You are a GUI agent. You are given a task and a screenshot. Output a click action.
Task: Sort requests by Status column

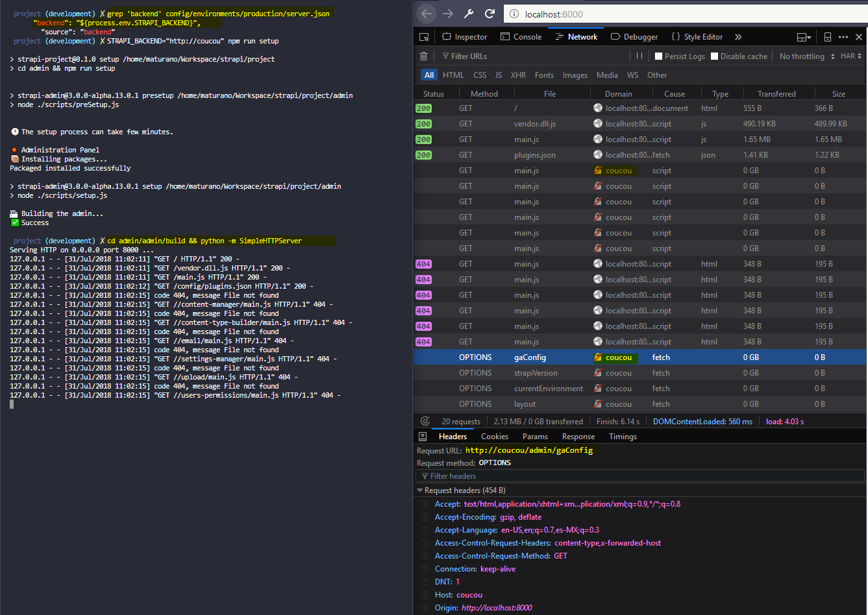434,94
